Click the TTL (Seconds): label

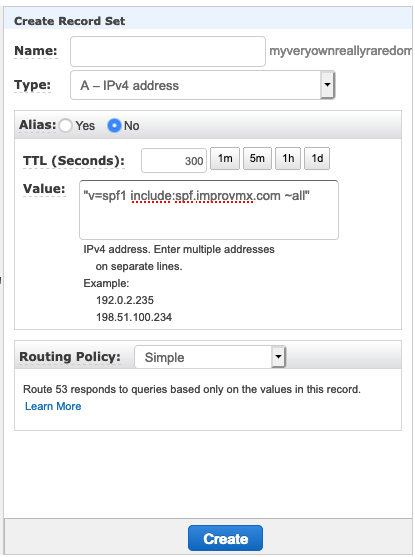point(74,161)
